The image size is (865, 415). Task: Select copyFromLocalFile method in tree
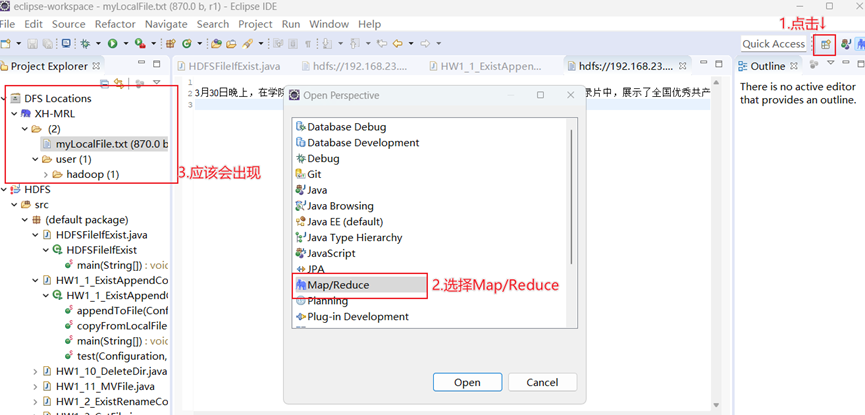(116, 326)
